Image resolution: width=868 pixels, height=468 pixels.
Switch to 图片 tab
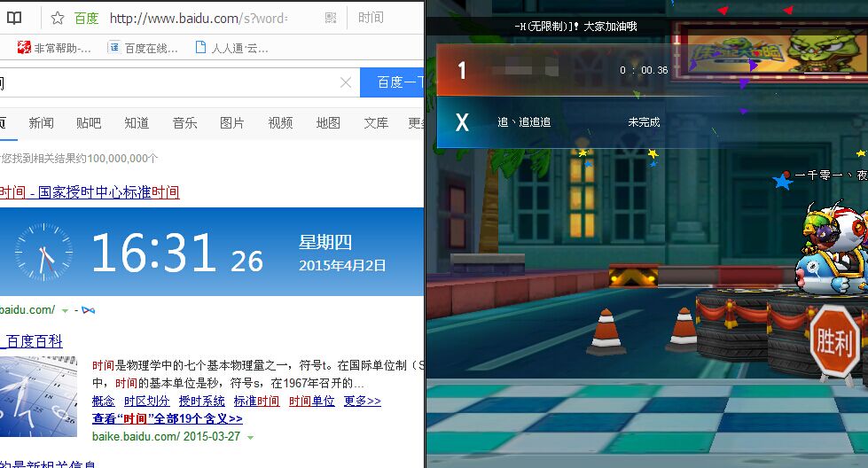point(232,123)
